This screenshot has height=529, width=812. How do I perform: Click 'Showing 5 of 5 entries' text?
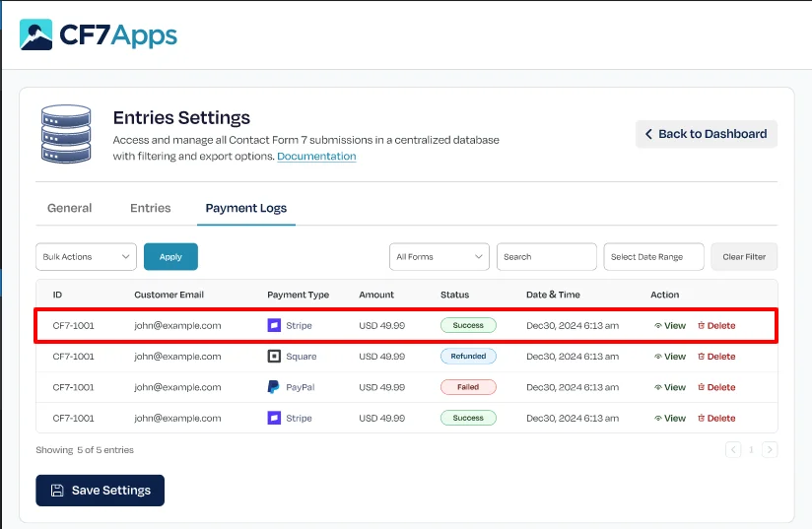(85, 450)
